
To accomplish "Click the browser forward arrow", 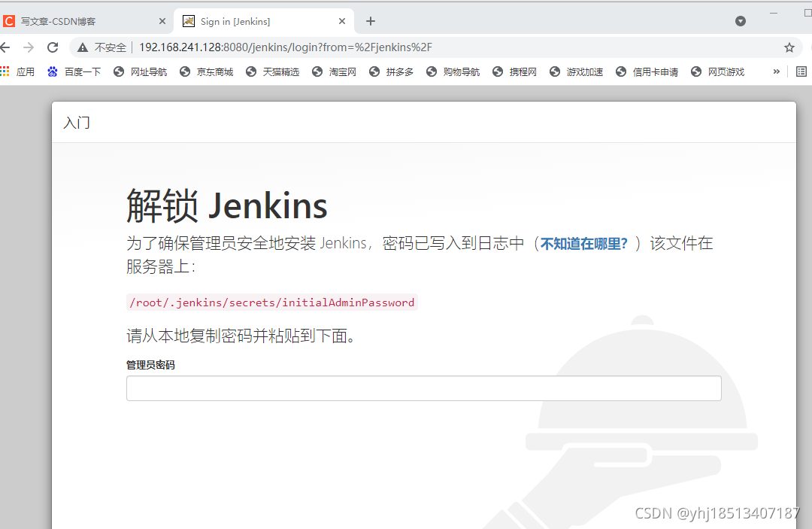I will (x=29, y=47).
